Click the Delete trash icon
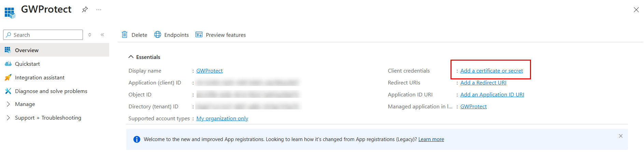This screenshot has height=154, width=644. tap(125, 35)
